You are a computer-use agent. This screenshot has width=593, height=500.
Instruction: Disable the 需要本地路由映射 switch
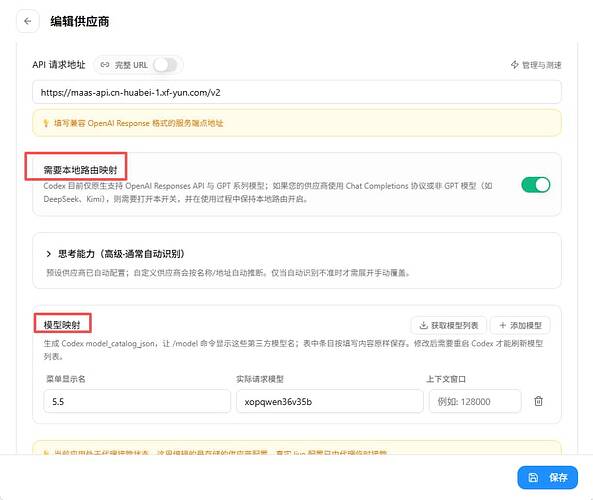(x=536, y=185)
